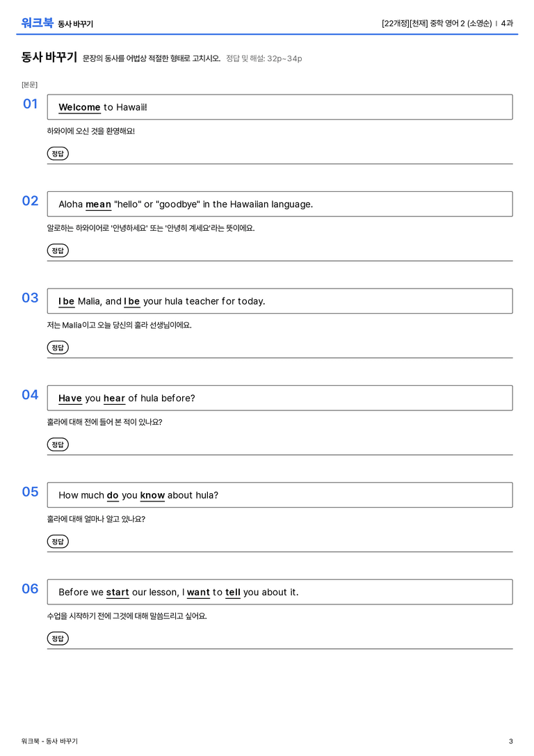Click the 정답 badge under question 01
This screenshot has width=534, height=756.
[58, 153]
